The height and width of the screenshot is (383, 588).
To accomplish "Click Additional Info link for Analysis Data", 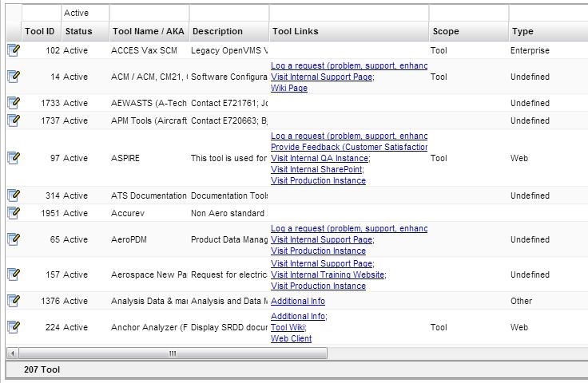I will 298,301.
